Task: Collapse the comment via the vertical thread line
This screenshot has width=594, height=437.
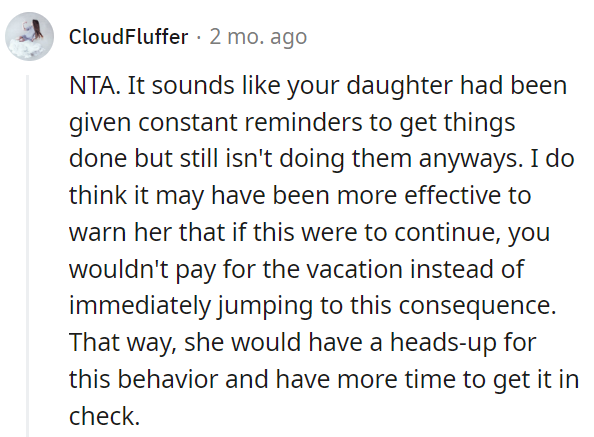Action: coord(27,256)
